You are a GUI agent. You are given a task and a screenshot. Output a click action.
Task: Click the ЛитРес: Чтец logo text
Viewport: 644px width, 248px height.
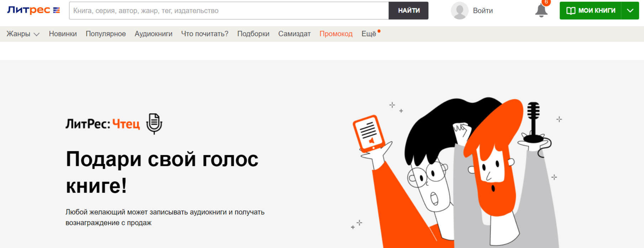tap(103, 124)
